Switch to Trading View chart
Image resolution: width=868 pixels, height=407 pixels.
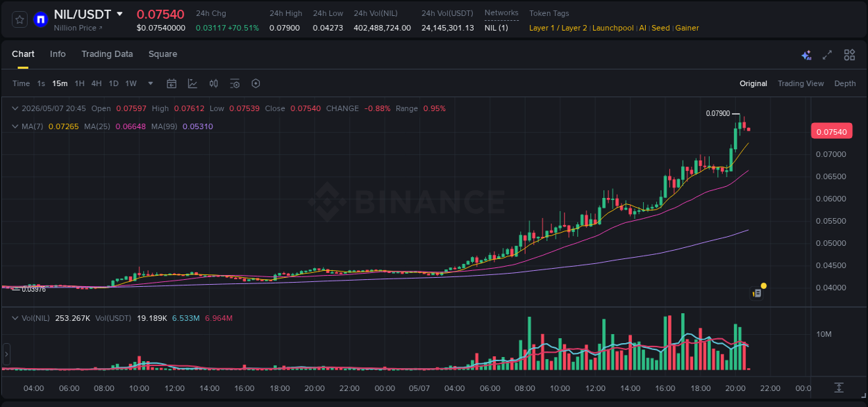tap(801, 83)
